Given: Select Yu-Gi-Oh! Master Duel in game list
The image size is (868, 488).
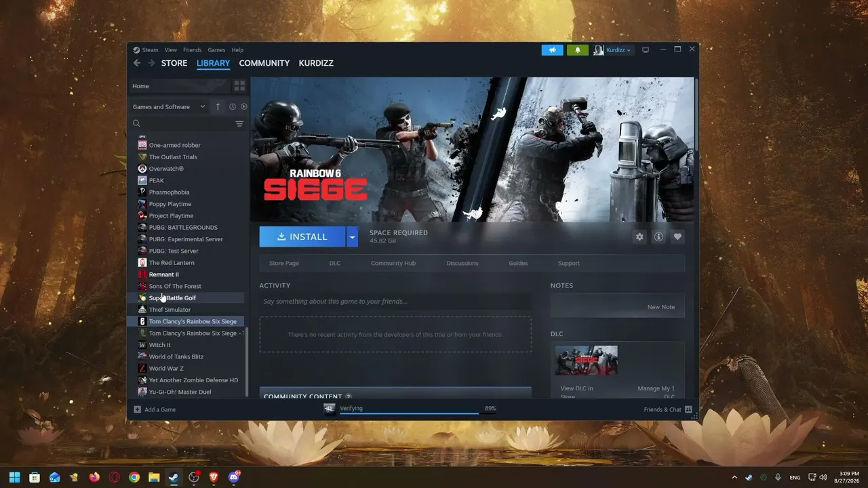Looking at the screenshot, I should point(180,392).
